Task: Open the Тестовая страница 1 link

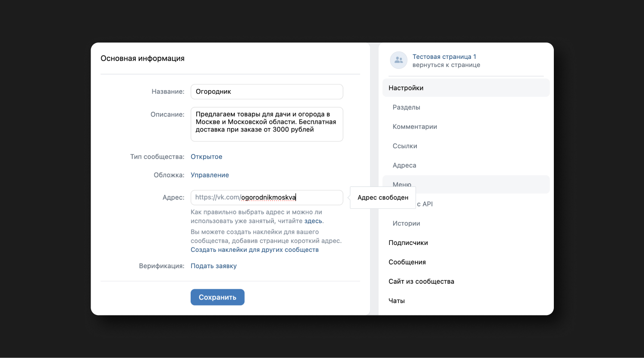Action: click(444, 57)
